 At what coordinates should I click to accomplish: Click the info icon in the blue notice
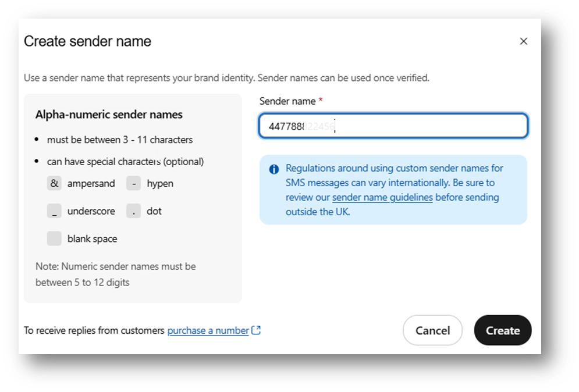[274, 169]
